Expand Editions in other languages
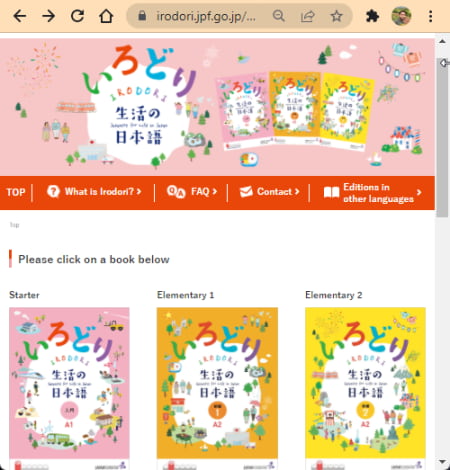 [x=373, y=193]
